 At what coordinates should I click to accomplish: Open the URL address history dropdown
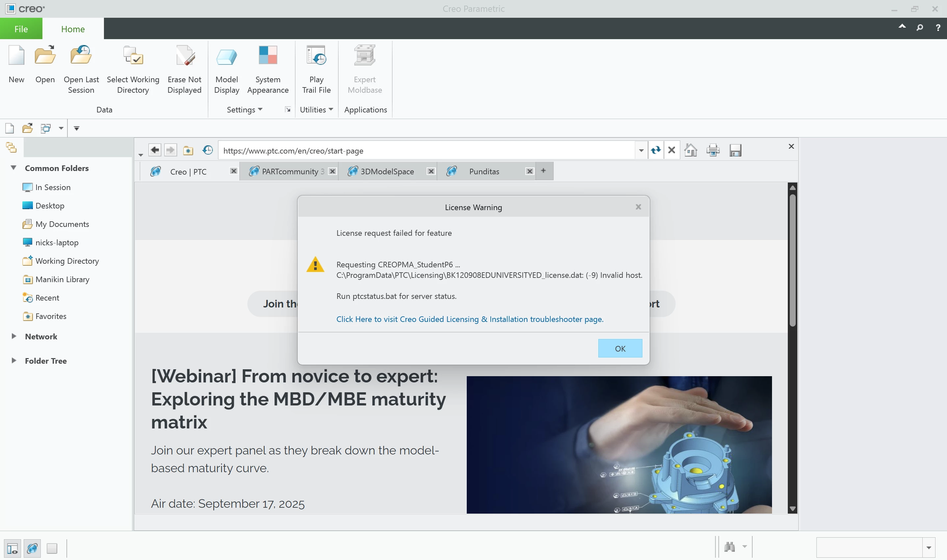(x=641, y=151)
